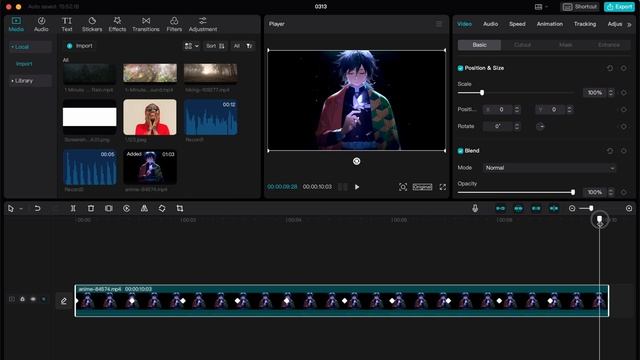The width and height of the screenshot is (640, 360).
Task: Toggle the third teal preview axis icon
Action: pyautogui.click(x=536, y=208)
